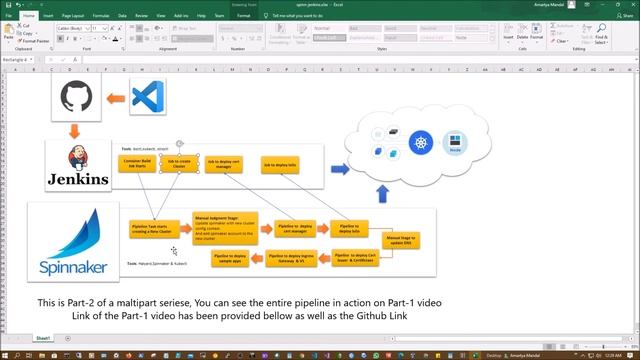The image size is (640, 360).
Task: Click the Delete cells icon
Action: [x=522, y=29]
